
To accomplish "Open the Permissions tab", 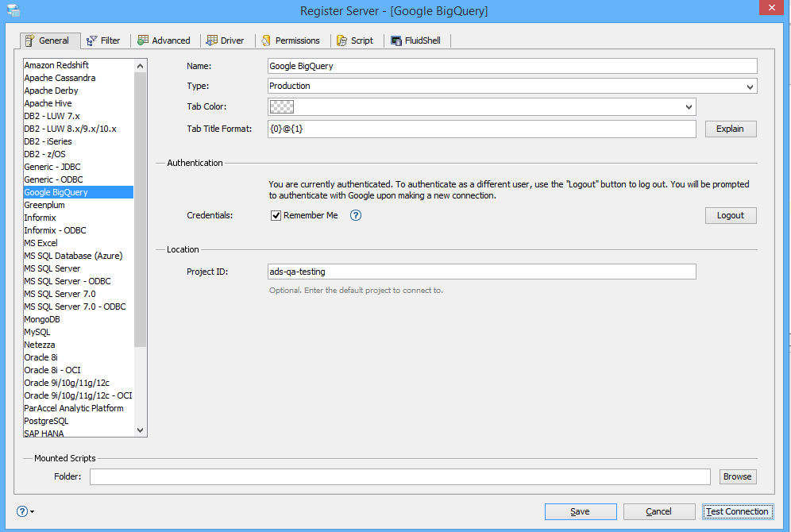I will 291,40.
